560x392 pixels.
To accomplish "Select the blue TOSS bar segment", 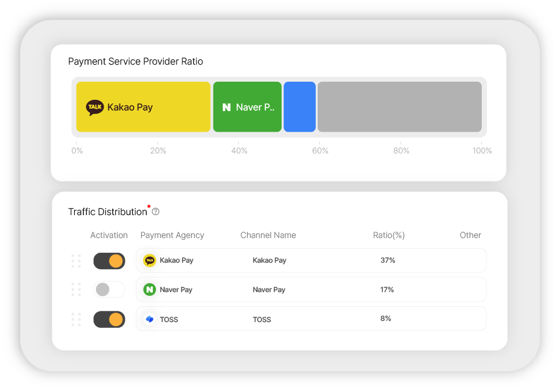I will point(299,106).
